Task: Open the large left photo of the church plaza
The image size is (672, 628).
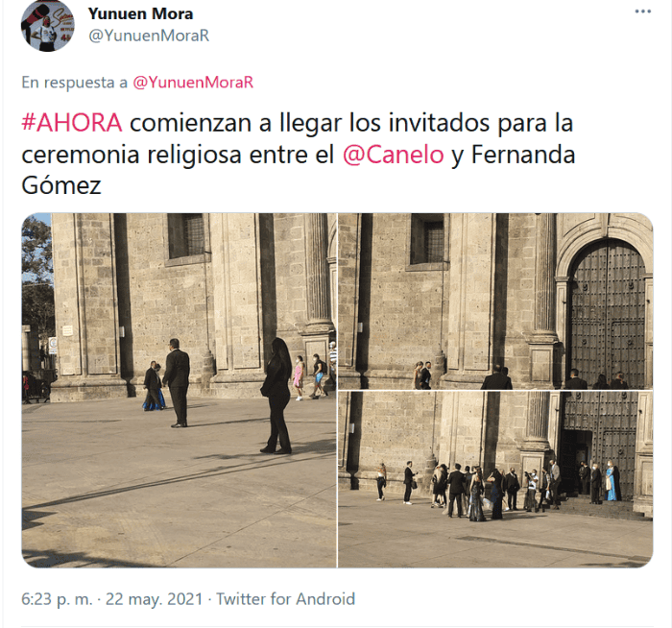Action: 180,390
